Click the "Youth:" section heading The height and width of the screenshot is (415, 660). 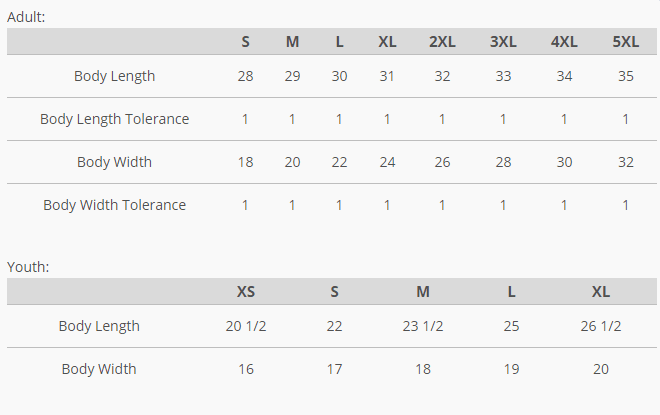point(28,267)
